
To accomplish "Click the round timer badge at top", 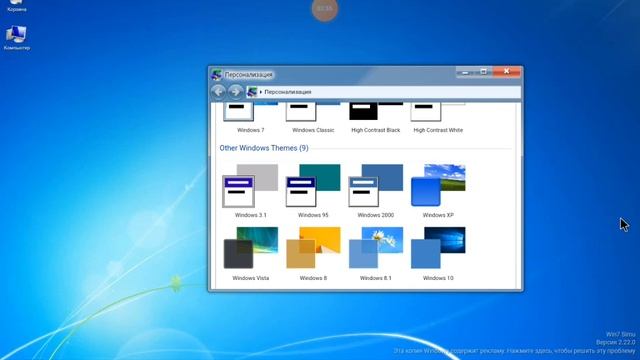I will click(325, 9).
